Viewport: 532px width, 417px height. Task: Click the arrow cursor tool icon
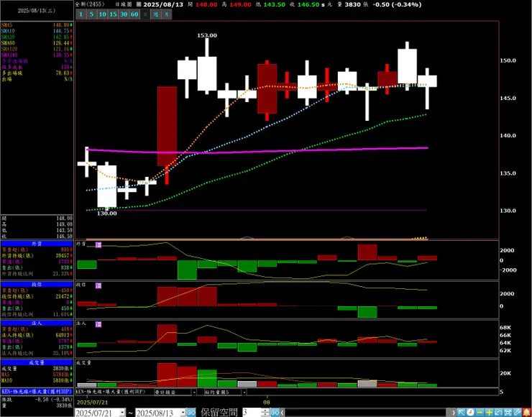point(461,413)
